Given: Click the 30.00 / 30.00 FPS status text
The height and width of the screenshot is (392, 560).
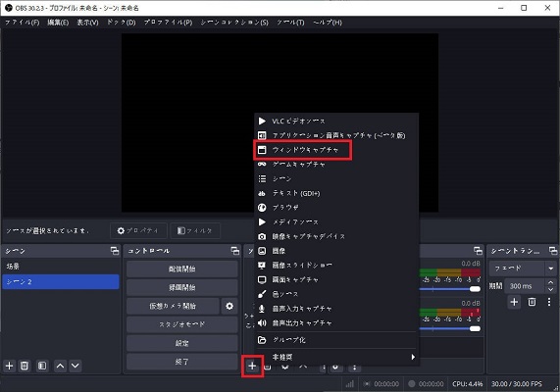Looking at the screenshot, I should click(x=517, y=384).
